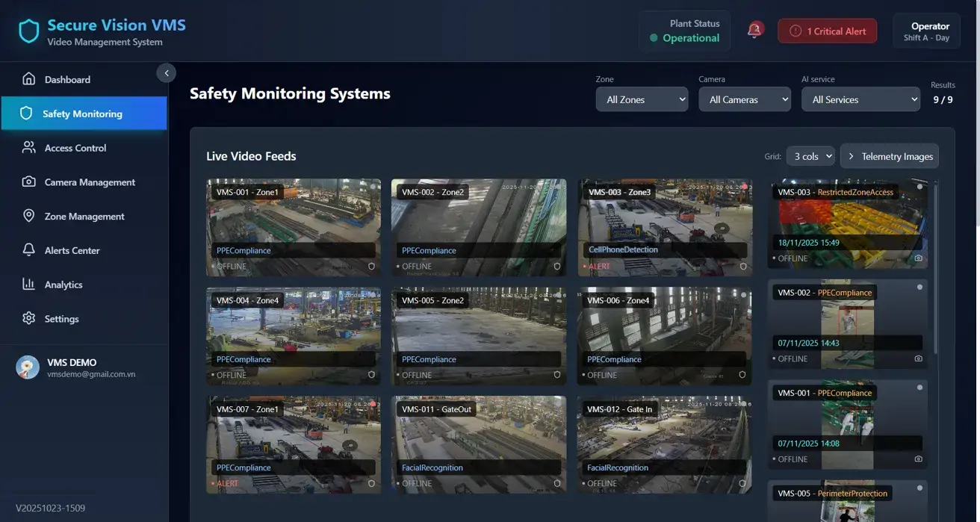
Task: Open the VMS-004 Zone4 video feed
Action: click(294, 336)
